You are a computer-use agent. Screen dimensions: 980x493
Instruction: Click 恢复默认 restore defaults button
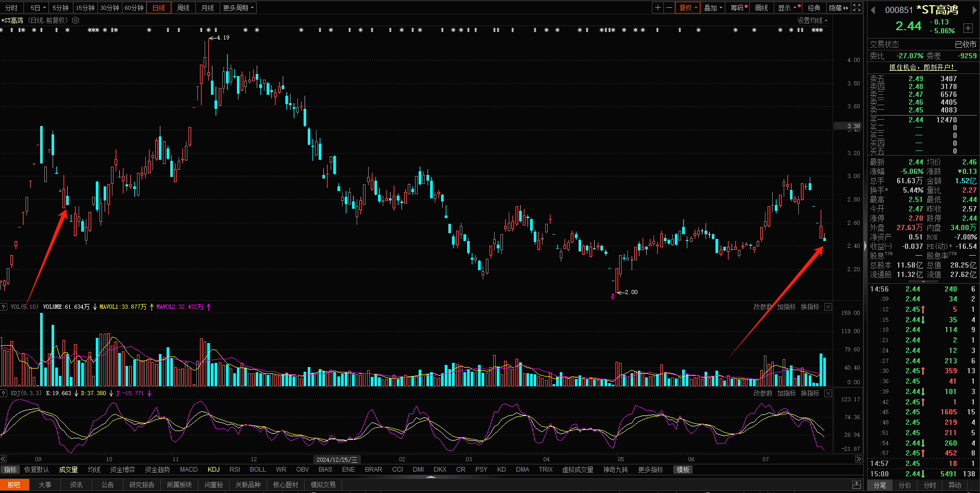36,470
